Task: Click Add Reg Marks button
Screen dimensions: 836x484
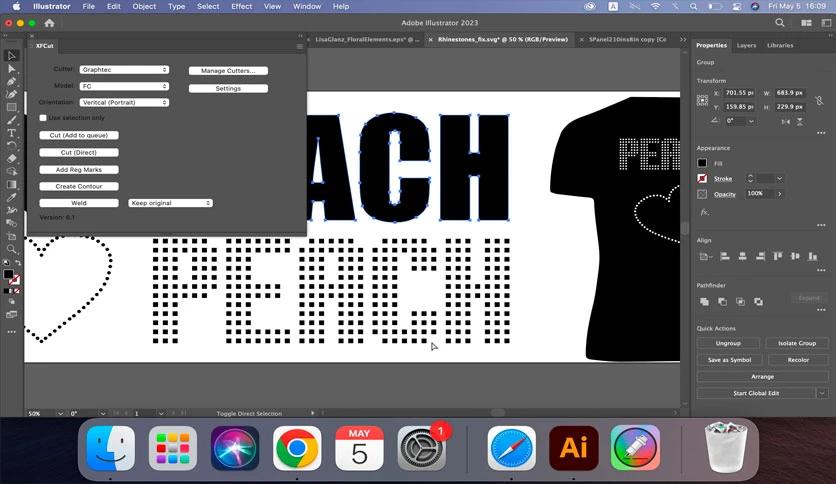Action: [x=79, y=170]
